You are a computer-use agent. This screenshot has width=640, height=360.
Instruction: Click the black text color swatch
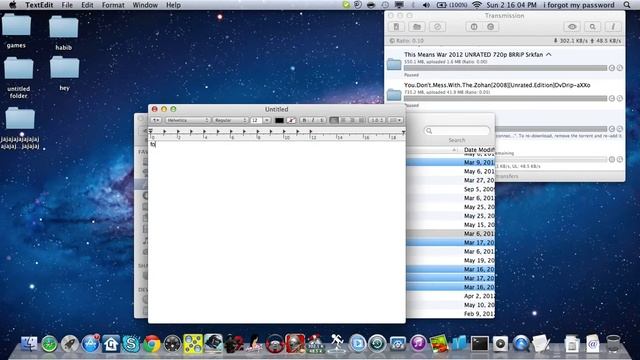click(279, 120)
